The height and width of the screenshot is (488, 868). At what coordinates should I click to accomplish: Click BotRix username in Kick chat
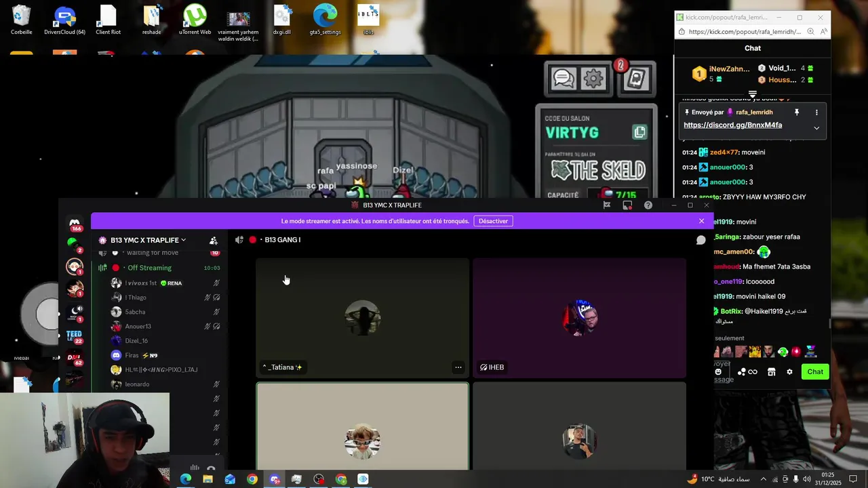point(731,311)
